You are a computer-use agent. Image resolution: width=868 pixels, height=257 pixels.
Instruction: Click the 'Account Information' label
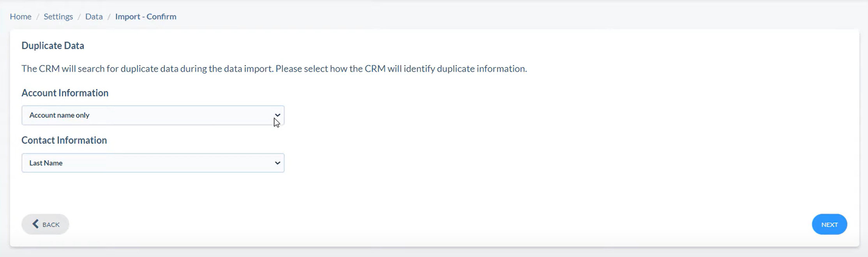(65, 93)
